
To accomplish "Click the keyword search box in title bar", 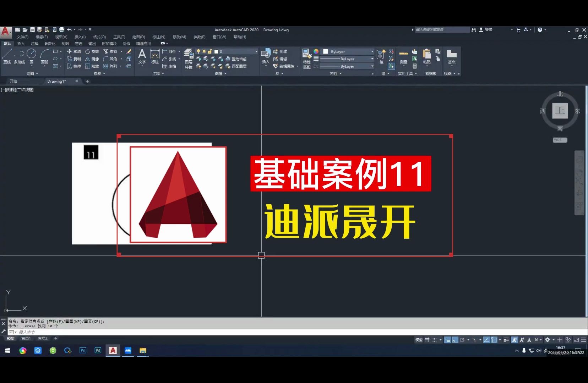I will pyautogui.click(x=442, y=30).
